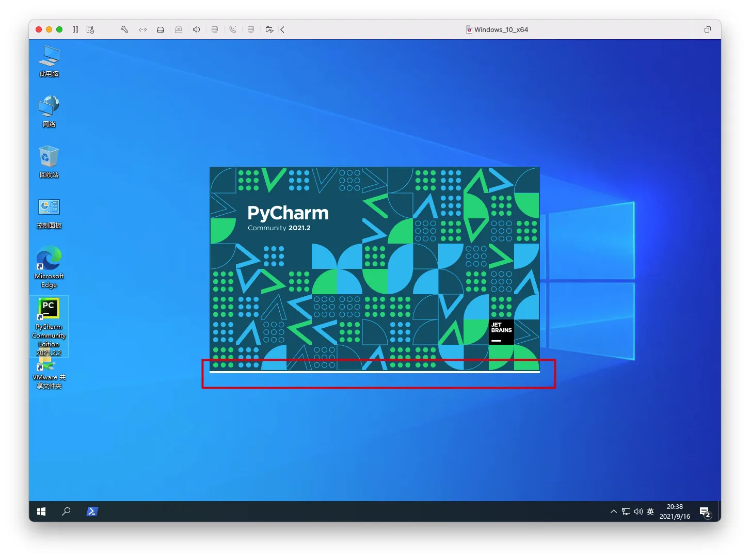The width and height of the screenshot is (750, 560).
Task: Open the network status tray icon
Action: coord(626,511)
